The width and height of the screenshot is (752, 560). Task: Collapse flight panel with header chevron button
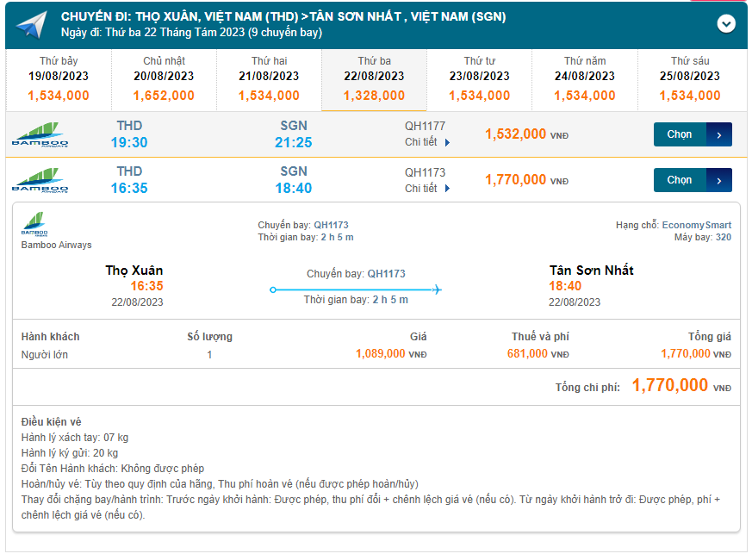tap(726, 24)
